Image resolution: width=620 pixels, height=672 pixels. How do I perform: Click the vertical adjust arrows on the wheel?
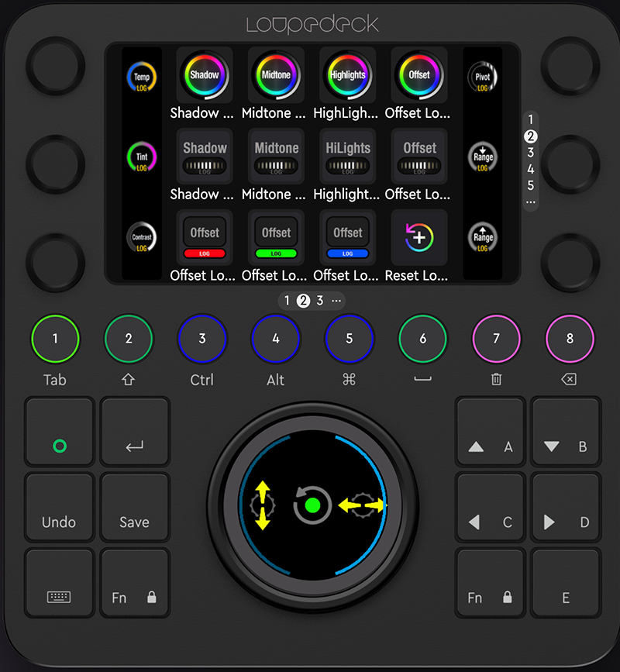262,505
